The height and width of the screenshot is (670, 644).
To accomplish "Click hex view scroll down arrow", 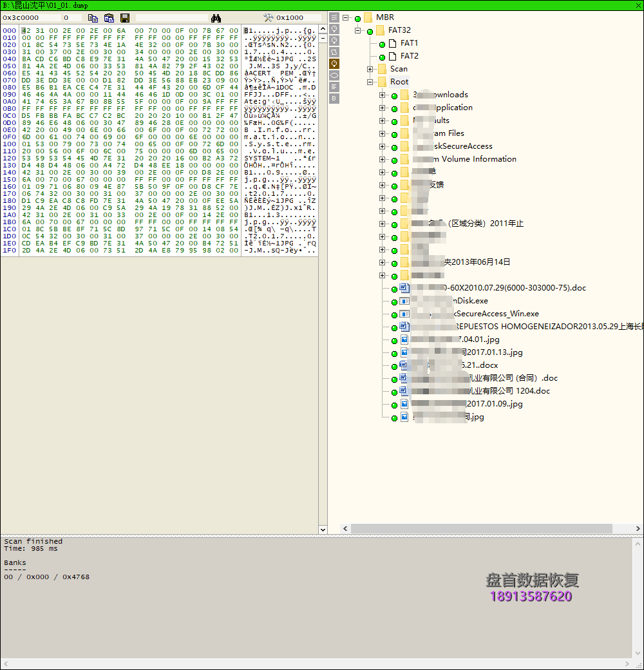I will click(323, 530).
